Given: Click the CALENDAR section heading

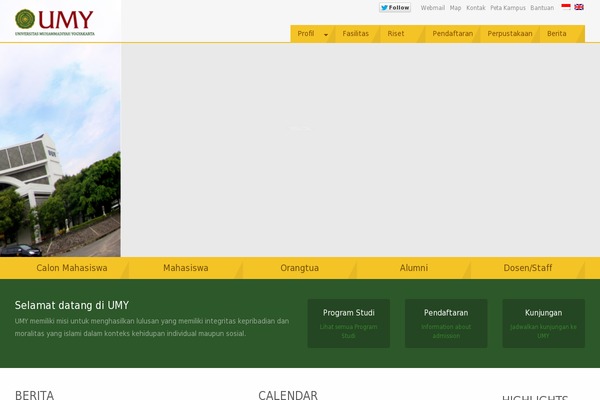Looking at the screenshot, I should click(x=288, y=395).
